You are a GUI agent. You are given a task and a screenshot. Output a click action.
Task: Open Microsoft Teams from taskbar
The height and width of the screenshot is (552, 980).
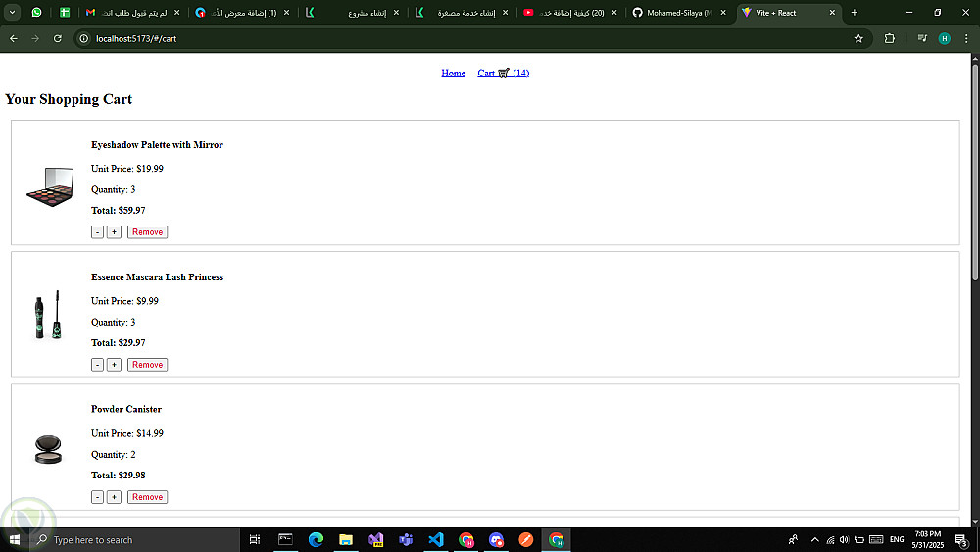click(406, 539)
